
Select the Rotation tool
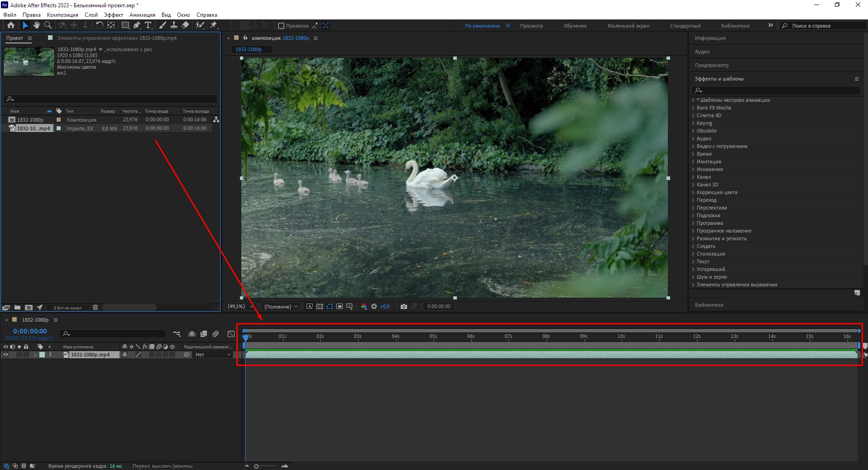pos(100,25)
